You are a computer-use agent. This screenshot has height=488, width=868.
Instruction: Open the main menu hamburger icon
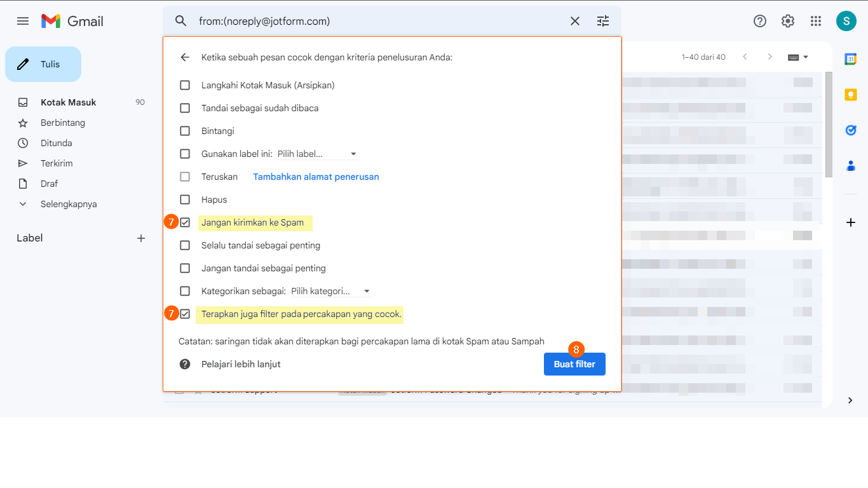click(23, 21)
